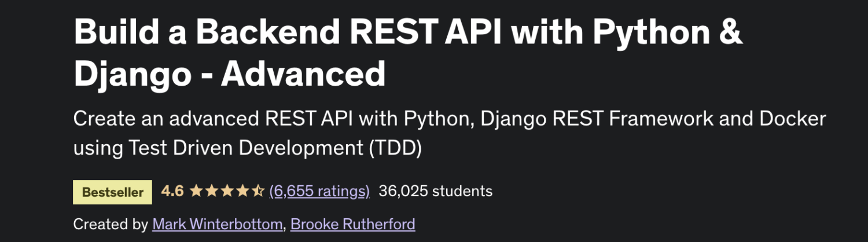Image resolution: width=868 pixels, height=242 pixels.
Task: Click the fourth rating star
Action: click(243, 191)
